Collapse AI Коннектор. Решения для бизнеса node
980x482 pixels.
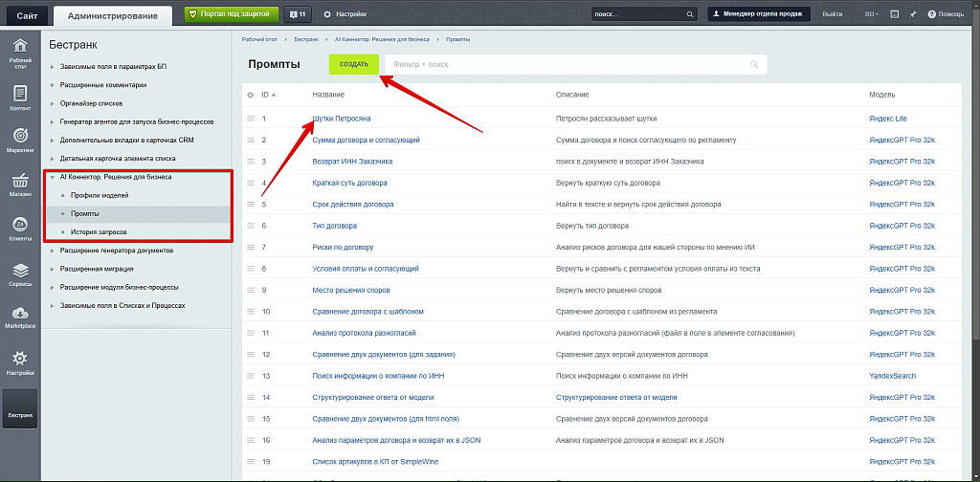tap(52, 178)
